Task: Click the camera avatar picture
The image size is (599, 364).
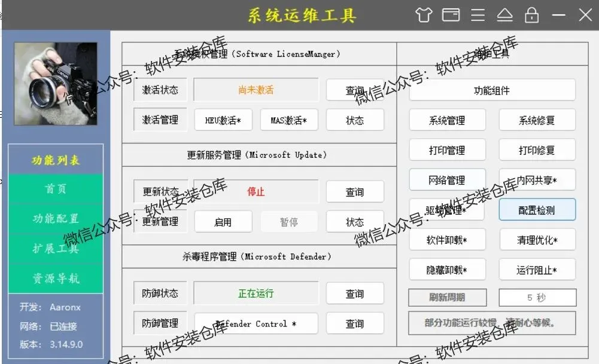Action: pos(56,84)
